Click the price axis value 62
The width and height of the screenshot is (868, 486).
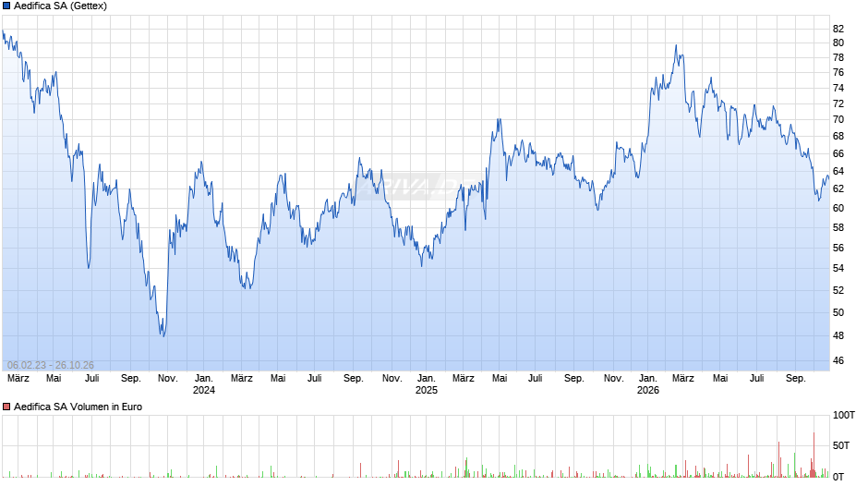(x=838, y=189)
